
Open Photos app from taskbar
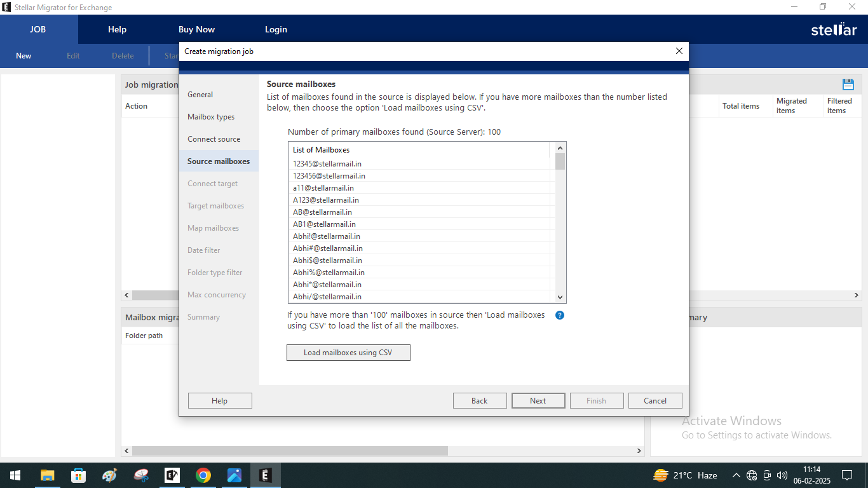click(234, 475)
